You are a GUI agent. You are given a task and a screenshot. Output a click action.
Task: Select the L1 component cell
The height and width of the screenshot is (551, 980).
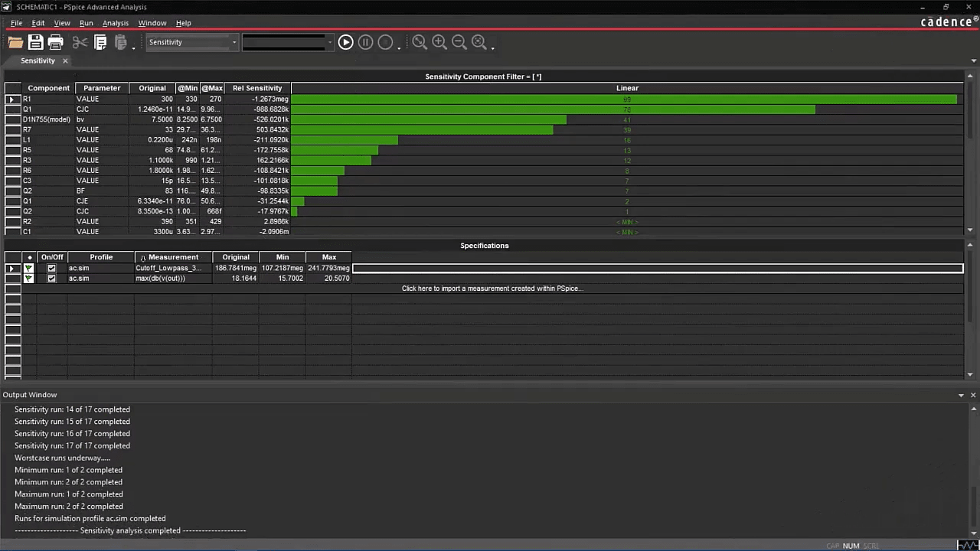[x=48, y=140]
